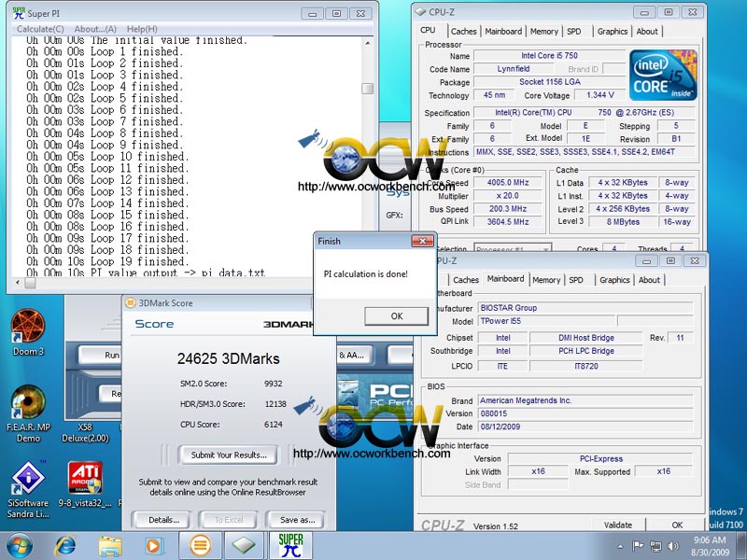This screenshot has width=747, height=560.
Task: Select the SiSoftware Sandra desktop shortcut
Action: pos(28,489)
